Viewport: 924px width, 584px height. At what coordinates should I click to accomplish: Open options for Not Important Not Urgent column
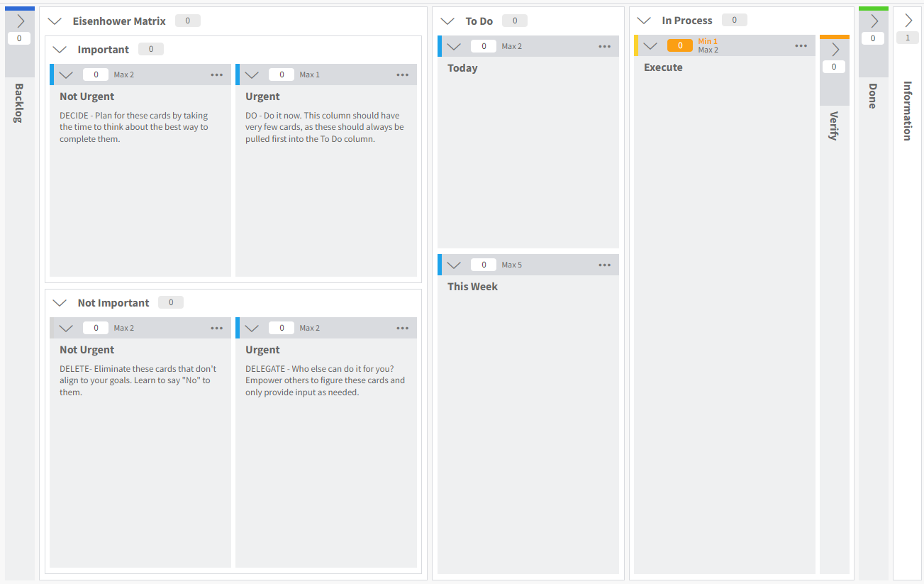coord(217,328)
